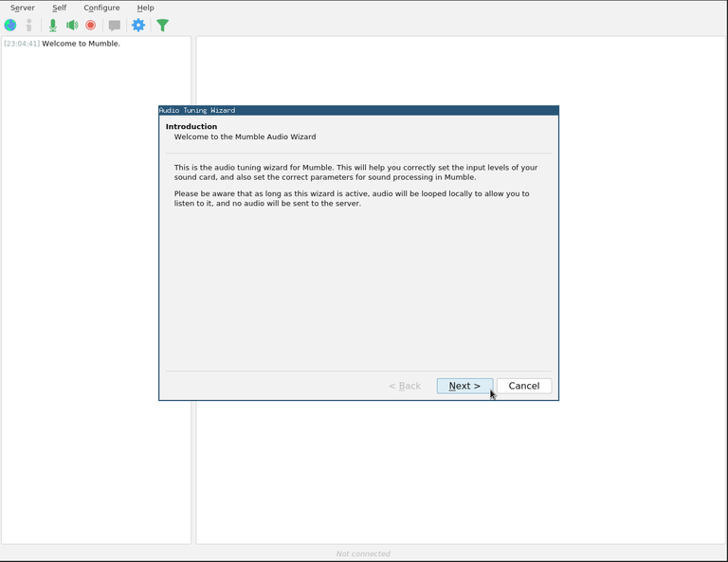The height and width of the screenshot is (562, 728).
Task: Click the server Information icon in toolbar
Action: point(29,25)
